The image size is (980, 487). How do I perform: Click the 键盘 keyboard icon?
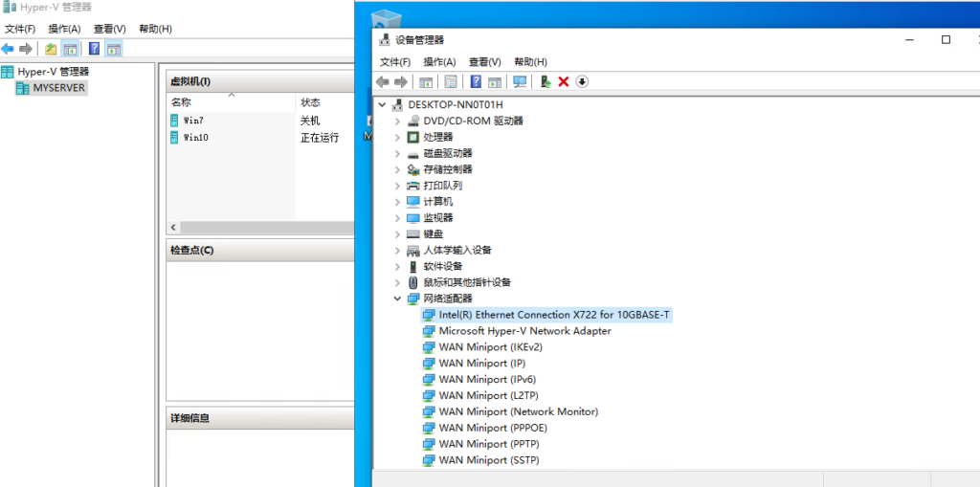(x=412, y=233)
